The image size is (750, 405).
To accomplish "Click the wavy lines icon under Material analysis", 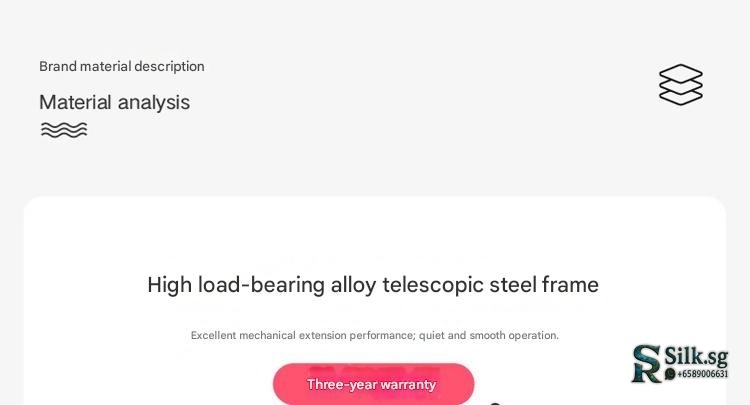I will coord(64,130).
